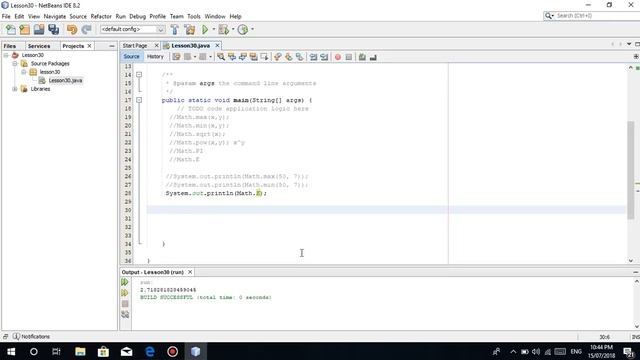Image resolution: width=640 pixels, height=360 pixels.
Task: Switch to the Start Page editor tab
Action: 135,46
